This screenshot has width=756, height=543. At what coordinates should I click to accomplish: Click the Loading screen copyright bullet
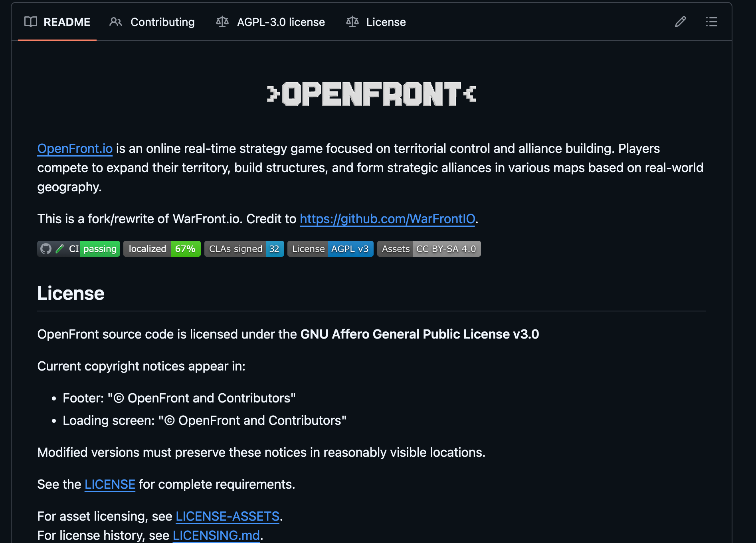(x=205, y=420)
